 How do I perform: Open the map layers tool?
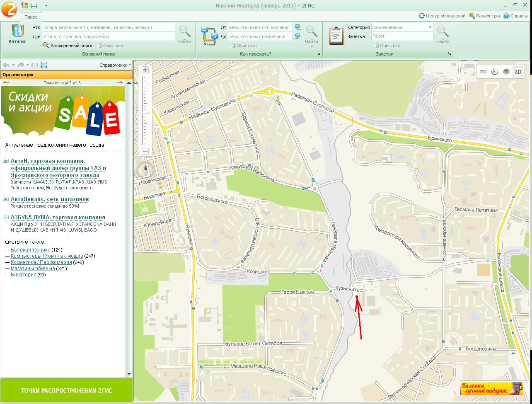[506, 72]
